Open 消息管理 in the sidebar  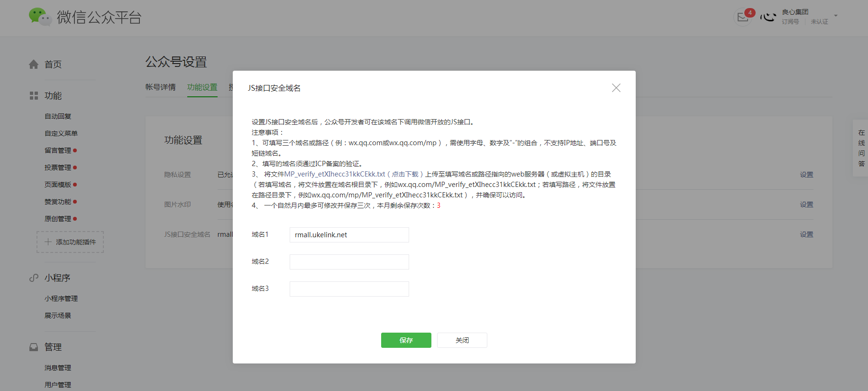(58, 368)
